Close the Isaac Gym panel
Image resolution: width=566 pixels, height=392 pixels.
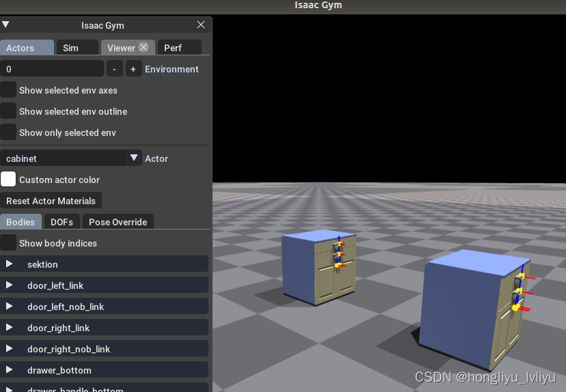(201, 25)
